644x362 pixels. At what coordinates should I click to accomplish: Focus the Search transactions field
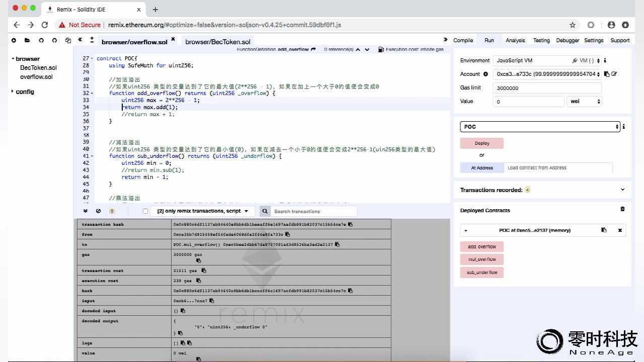(x=314, y=211)
